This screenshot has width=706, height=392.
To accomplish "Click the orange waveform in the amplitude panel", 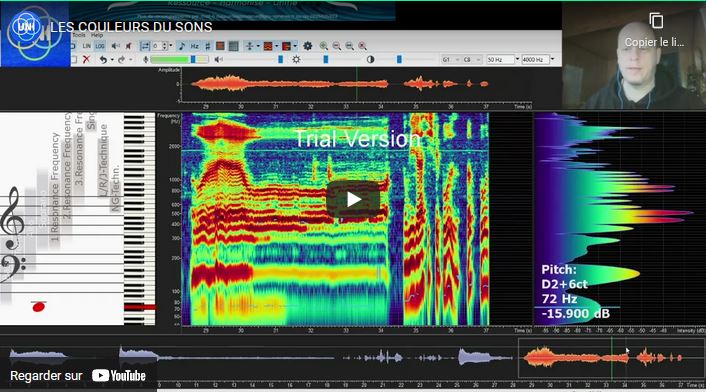I will (340, 84).
